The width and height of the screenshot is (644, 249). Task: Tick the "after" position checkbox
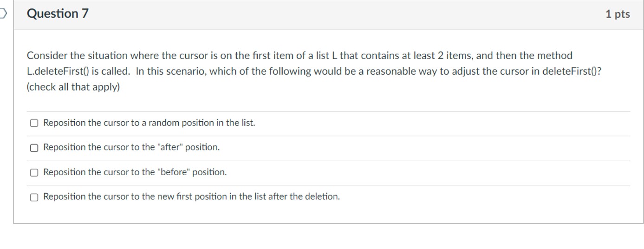(x=34, y=148)
